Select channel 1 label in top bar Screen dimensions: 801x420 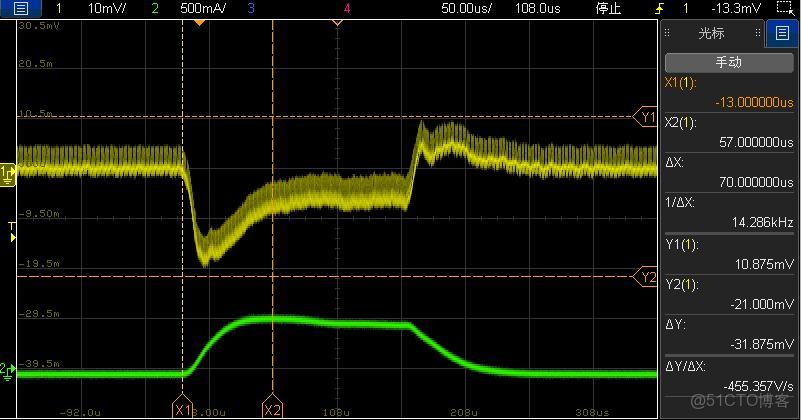[x=58, y=8]
